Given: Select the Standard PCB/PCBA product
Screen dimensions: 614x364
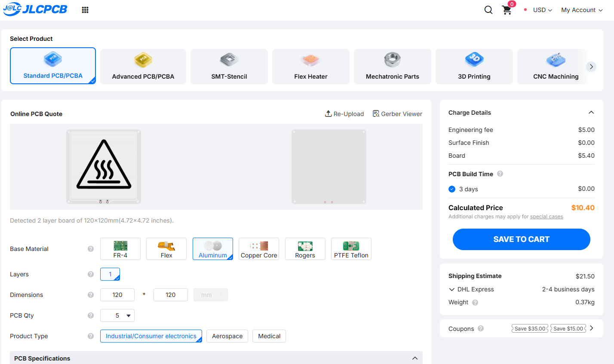Looking at the screenshot, I should pos(53,66).
